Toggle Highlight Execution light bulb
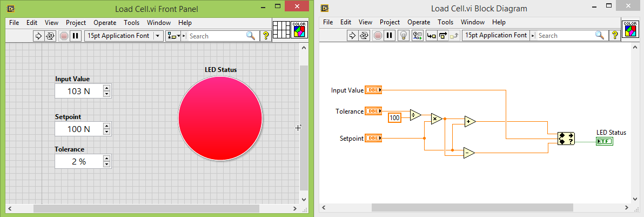 click(404, 35)
